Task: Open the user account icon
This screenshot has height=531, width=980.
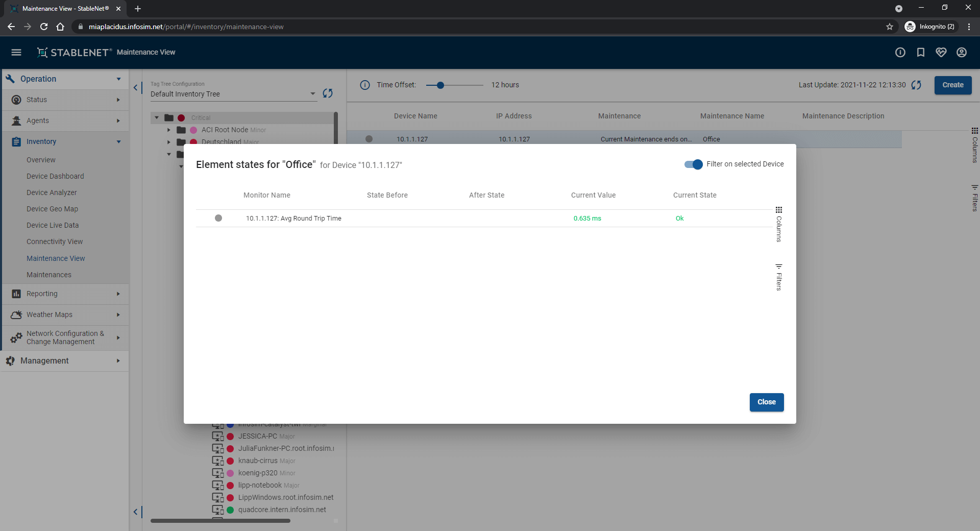Action: coord(962,52)
